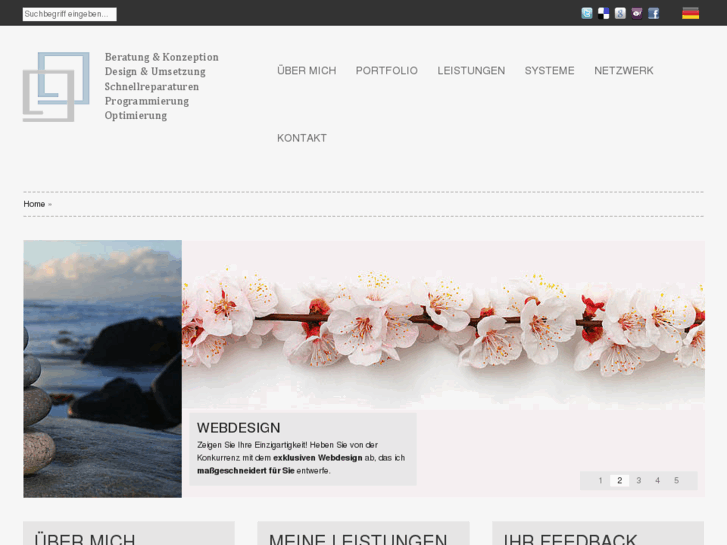Open the Google bookmark icon

[620, 13]
